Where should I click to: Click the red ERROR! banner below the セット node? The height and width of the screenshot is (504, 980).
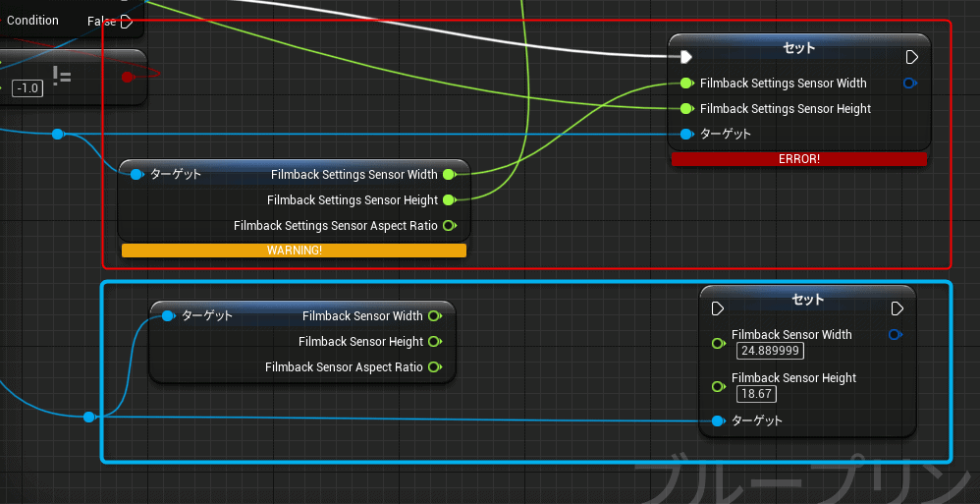pos(798,159)
